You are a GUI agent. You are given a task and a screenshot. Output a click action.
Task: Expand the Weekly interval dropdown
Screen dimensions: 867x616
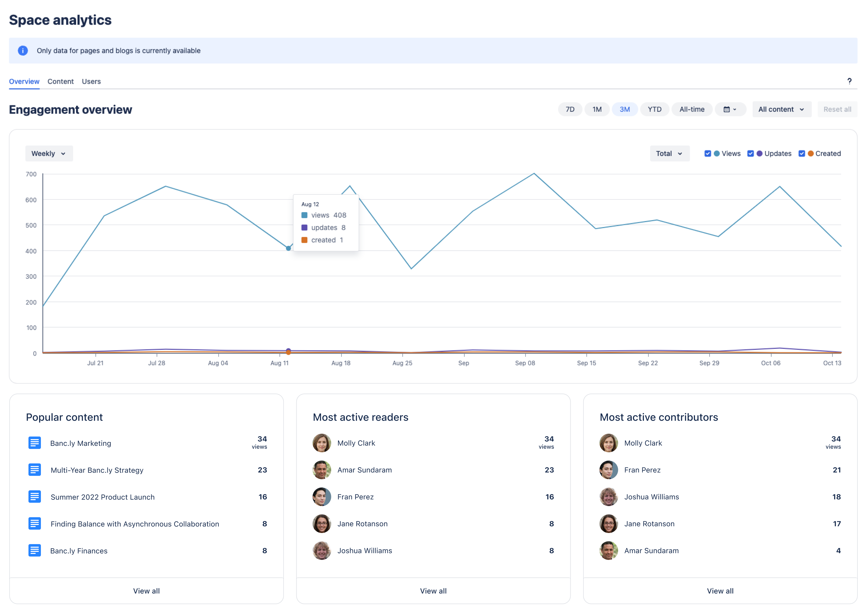[49, 154]
